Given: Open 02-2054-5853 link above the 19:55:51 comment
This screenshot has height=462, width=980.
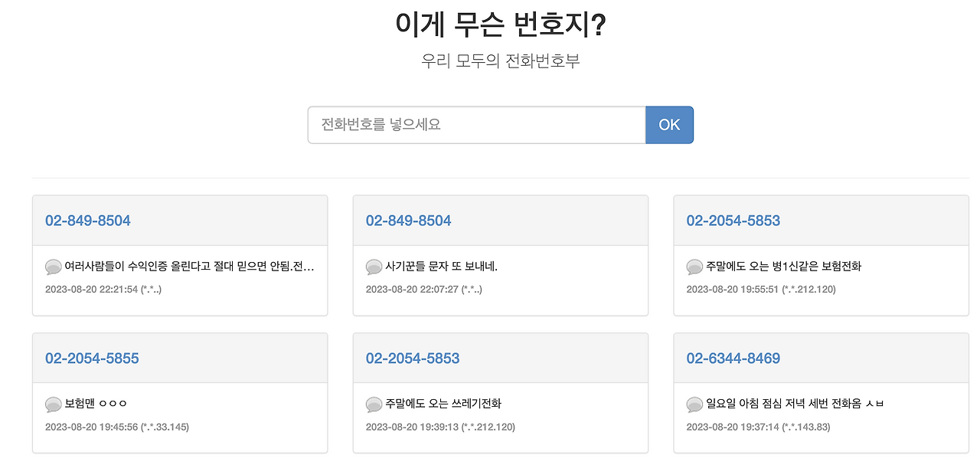Looking at the screenshot, I should [x=733, y=221].
